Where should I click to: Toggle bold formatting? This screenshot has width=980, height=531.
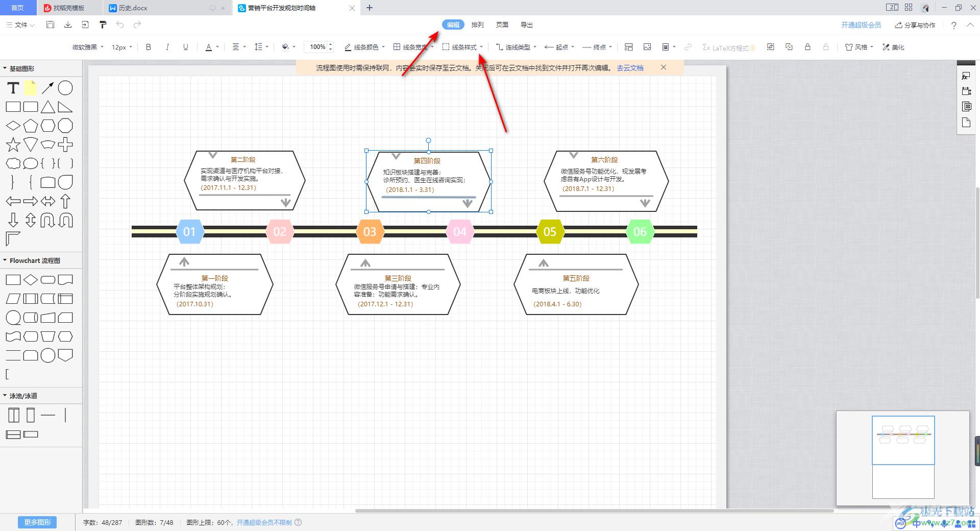pyautogui.click(x=149, y=47)
